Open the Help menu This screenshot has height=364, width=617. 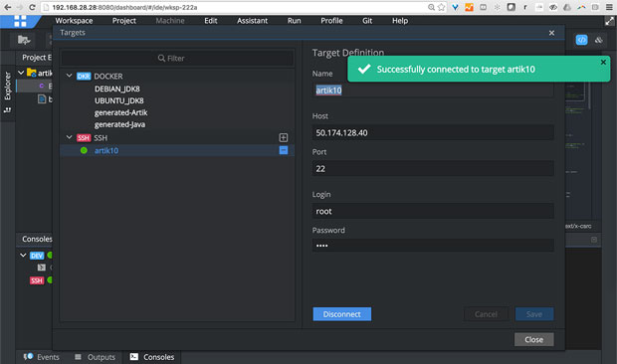point(400,21)
